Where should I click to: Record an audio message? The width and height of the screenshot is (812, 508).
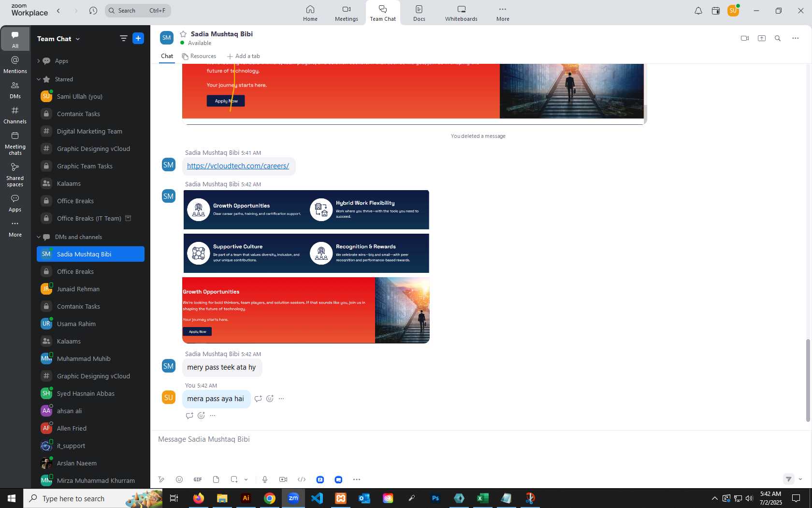click(265, 479)
